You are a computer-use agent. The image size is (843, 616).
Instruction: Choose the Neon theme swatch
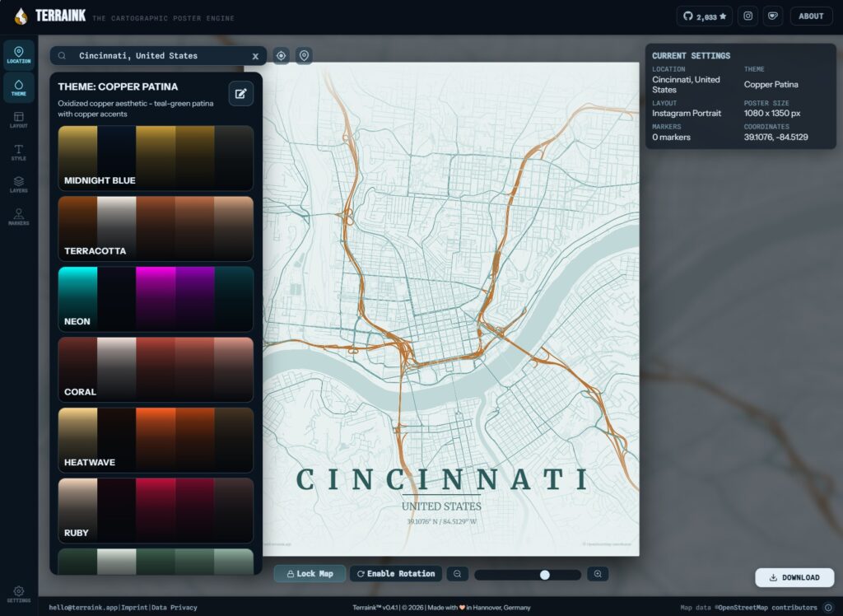pos(156,298)
